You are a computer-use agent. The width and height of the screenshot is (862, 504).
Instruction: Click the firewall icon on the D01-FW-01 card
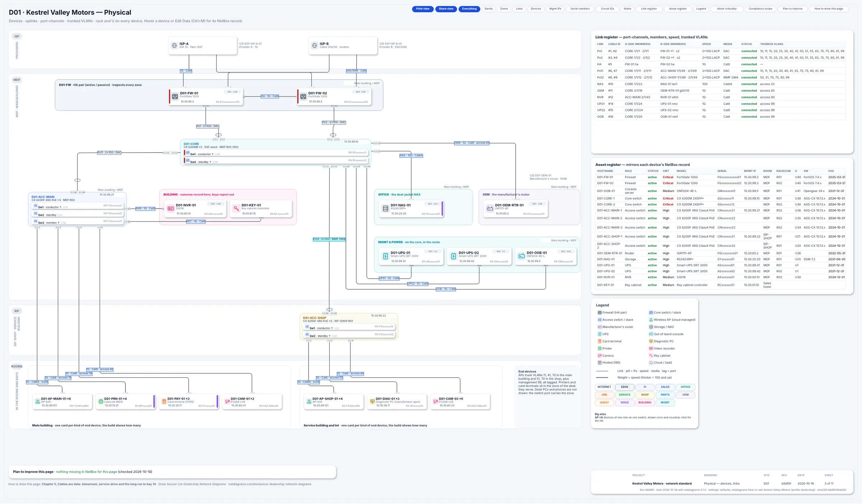175,97
